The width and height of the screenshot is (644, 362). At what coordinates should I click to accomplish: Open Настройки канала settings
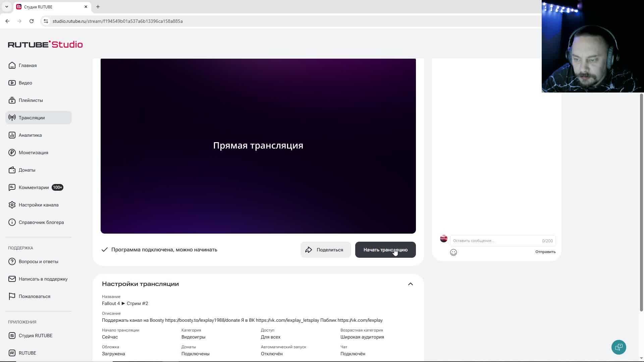38,205
